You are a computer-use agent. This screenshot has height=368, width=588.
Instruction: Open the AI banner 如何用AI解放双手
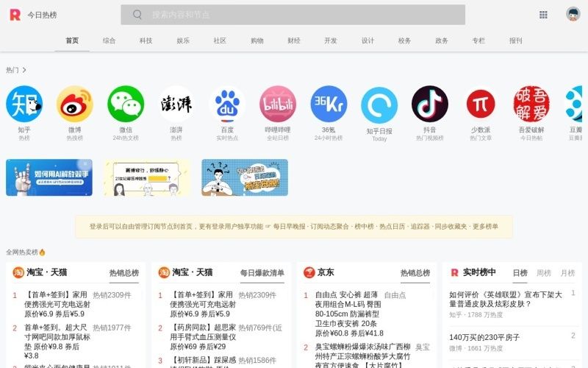click(x=49, y=177)
